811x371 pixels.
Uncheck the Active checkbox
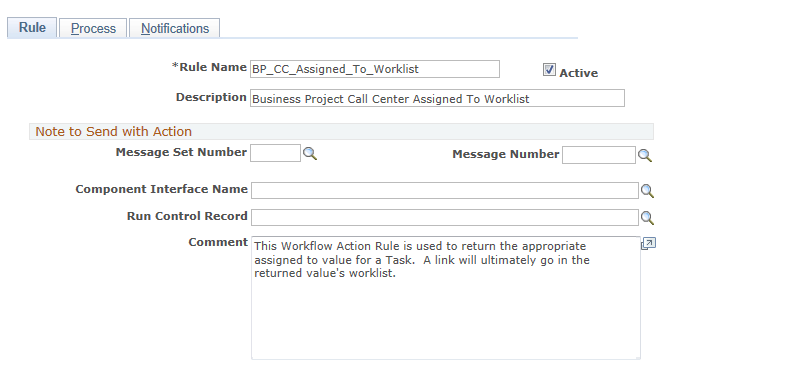pyautogui.click(x=549, y=70)
